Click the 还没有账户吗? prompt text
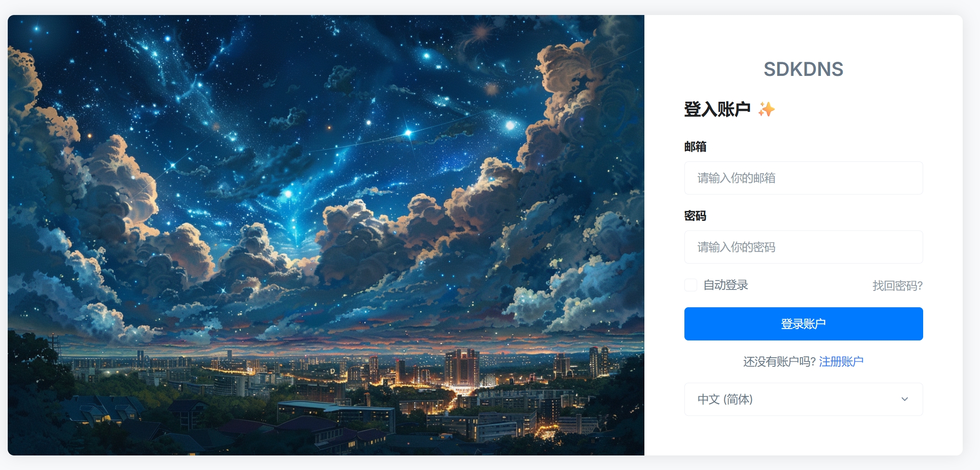The height and width of the screenshot is (470, 980). tap(779, 361)
